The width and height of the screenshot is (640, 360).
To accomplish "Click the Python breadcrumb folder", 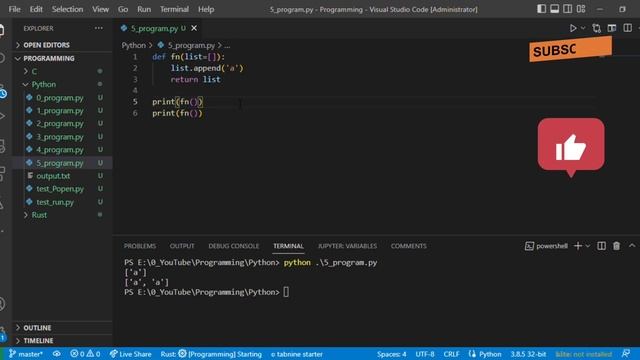I will [x=133, y=45].
